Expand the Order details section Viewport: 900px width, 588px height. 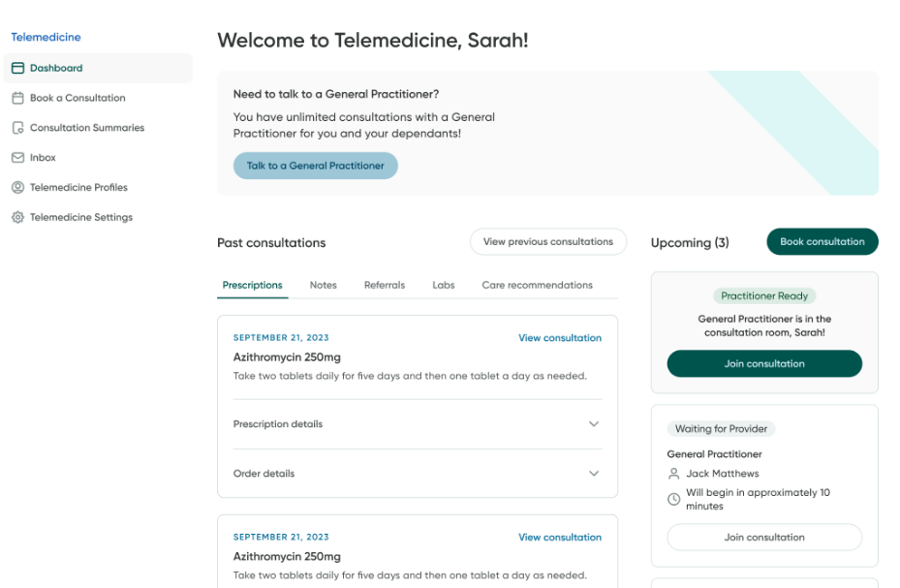tap(592, 474)
